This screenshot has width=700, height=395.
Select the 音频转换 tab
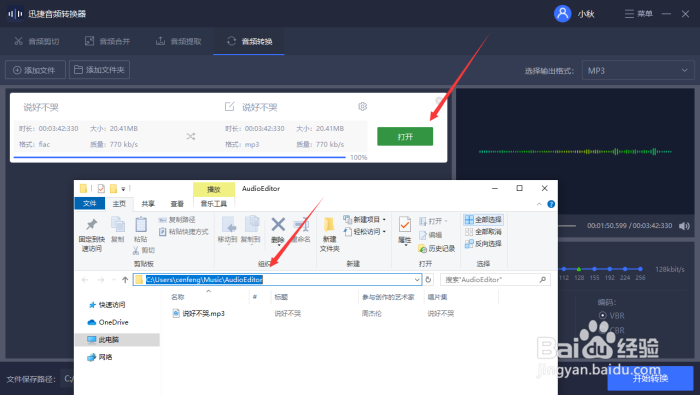(x=250, y=42)
